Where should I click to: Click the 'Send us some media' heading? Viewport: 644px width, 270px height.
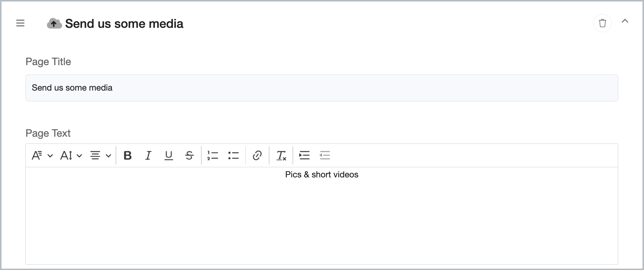[124, 24]
